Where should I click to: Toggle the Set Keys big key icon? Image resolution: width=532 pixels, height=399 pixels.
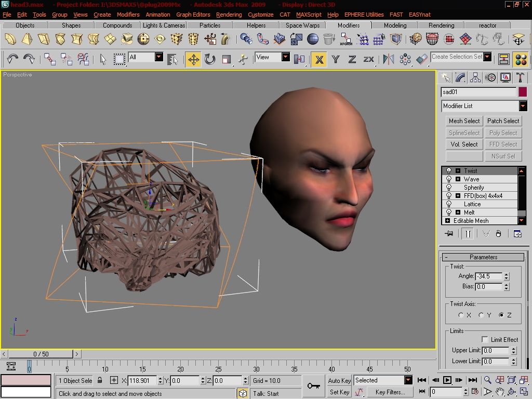313,386
